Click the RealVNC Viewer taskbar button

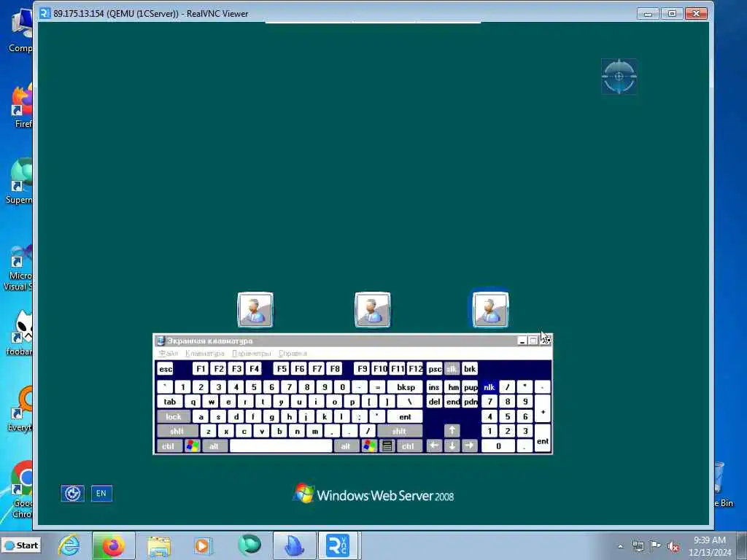click(338, 545)
